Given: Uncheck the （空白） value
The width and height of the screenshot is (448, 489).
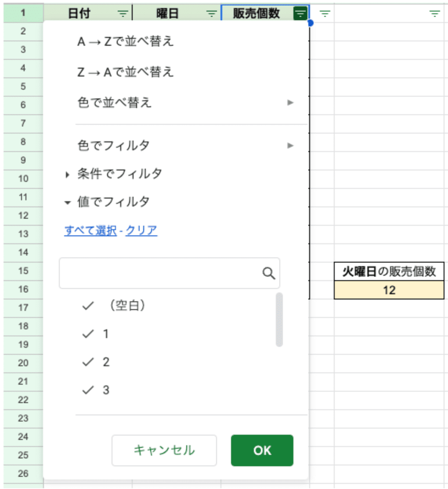Looking at the screenshot, I should tap(88, 306).
